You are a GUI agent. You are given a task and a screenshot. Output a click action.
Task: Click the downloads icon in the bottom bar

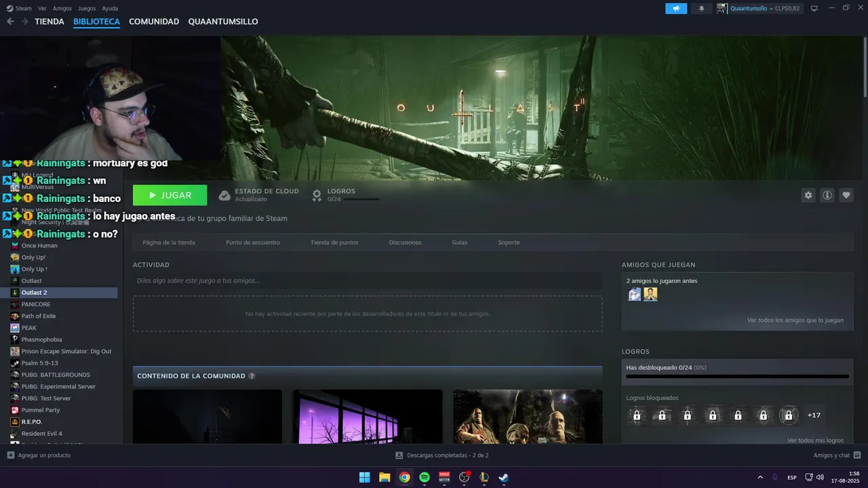click(x=399, y=455)
